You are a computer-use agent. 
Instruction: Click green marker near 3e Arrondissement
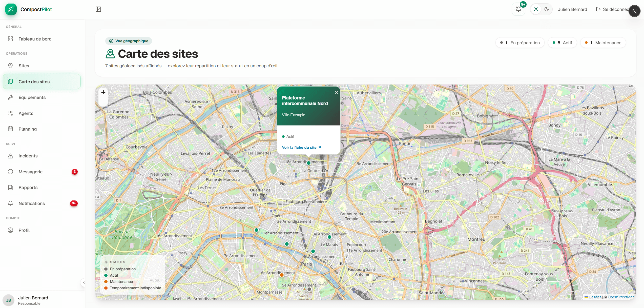329,237
